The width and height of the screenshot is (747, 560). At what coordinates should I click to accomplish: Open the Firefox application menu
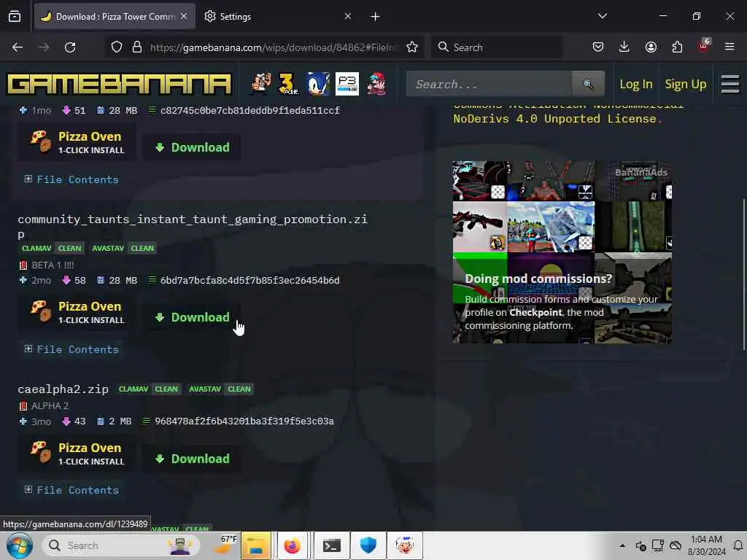[729, 47]
